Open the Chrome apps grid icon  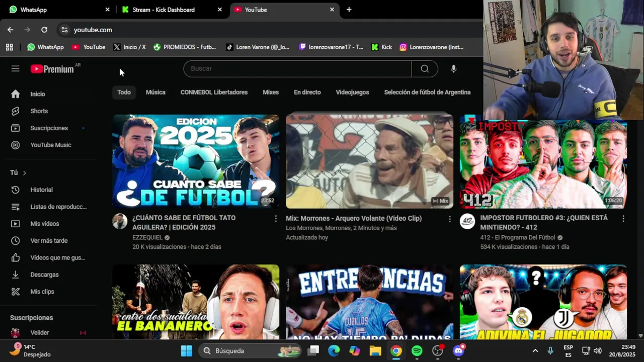pyautogui.click(x=9, y=47)
